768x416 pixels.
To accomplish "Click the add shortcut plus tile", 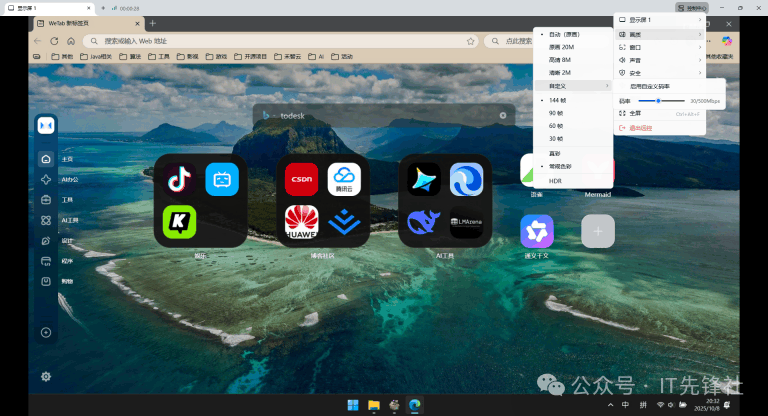I will [598, 231].
